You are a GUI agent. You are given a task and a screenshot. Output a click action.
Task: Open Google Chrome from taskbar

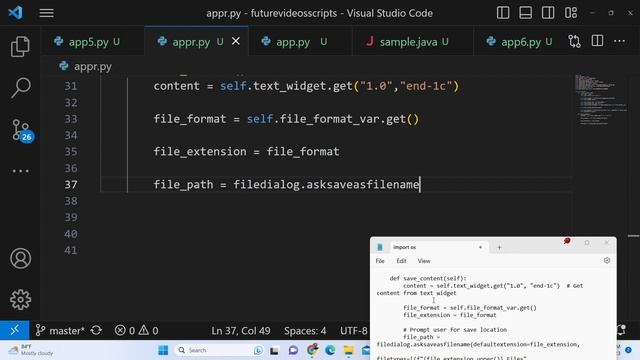click(x=312, y=350)
